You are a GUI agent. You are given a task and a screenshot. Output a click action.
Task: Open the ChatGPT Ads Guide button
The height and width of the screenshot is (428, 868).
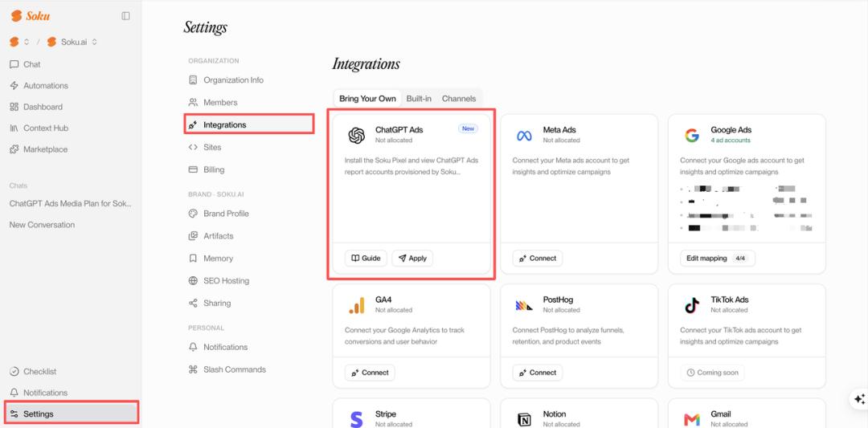point(366,259)
